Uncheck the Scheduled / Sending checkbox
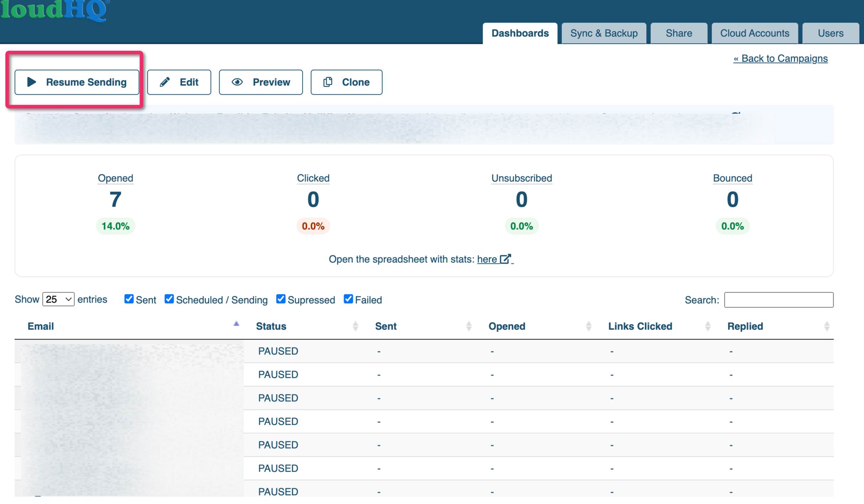 click(x=169, y=299)
